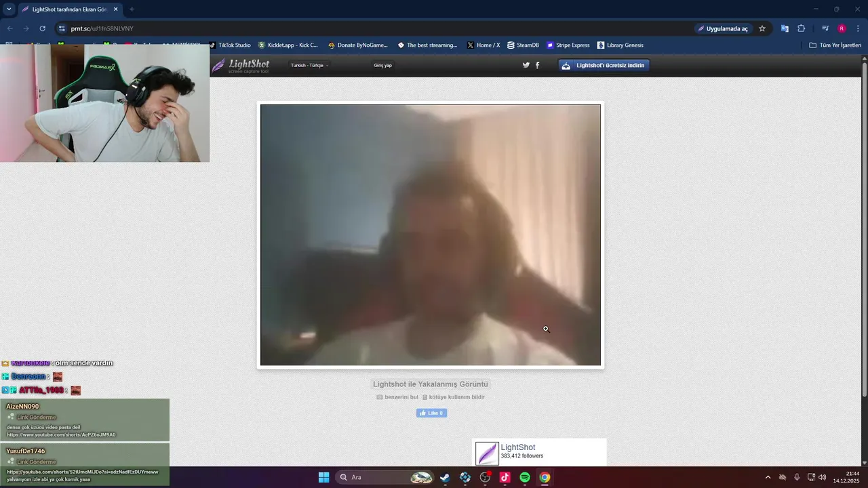The width and height of the screenshot is (868, 488).
Task: Click YusufDe1746 YouTube shorts link
Action: pos(82,472)
